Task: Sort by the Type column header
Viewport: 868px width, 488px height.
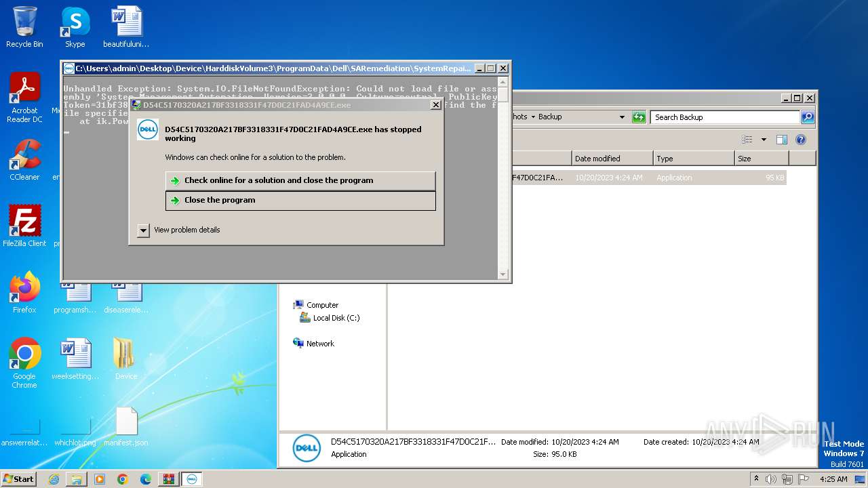Action: [694, 159]
